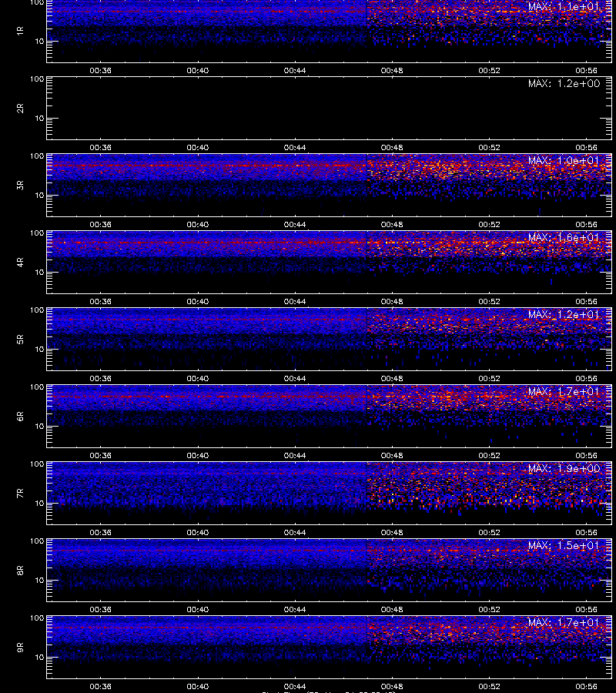Click the 00:56 time tick below panel 3R
The image size is (616, 693).
(587, 224)
